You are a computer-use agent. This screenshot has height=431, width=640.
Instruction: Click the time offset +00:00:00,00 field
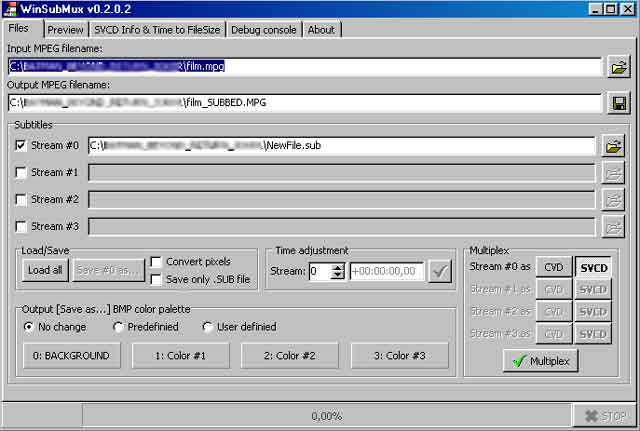387,271
